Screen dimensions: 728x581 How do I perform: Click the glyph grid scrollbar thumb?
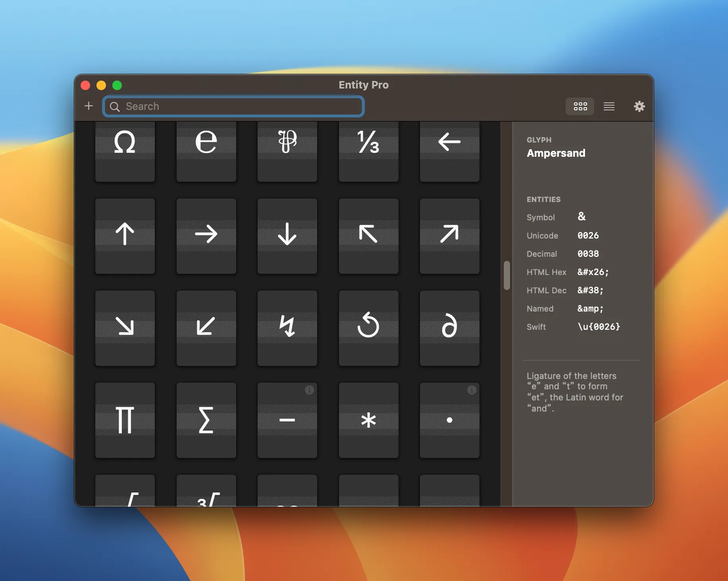507,275
